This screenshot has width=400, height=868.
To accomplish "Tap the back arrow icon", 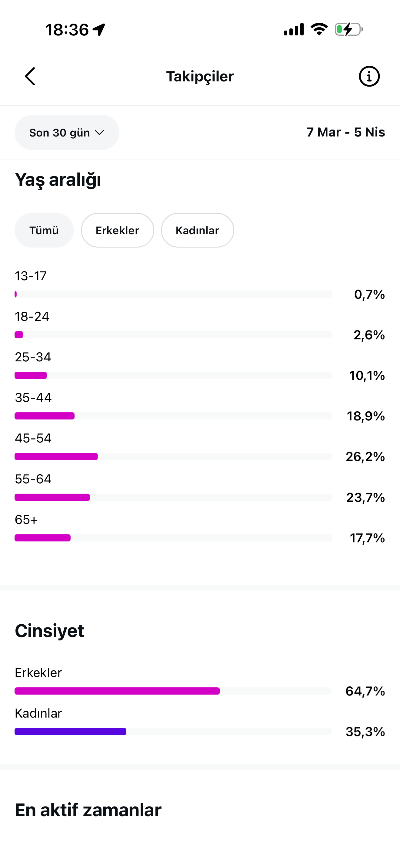I will pyautogui.click(x=30, y=76).
